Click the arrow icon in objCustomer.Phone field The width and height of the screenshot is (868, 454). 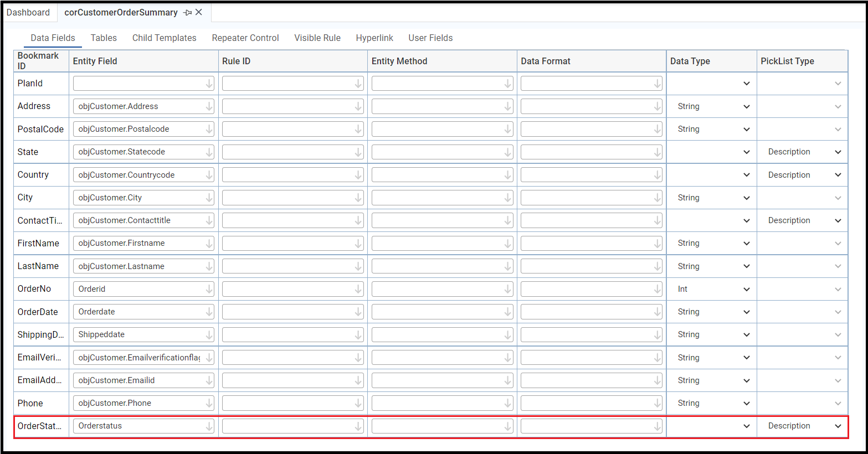click(x=209, y=403)
